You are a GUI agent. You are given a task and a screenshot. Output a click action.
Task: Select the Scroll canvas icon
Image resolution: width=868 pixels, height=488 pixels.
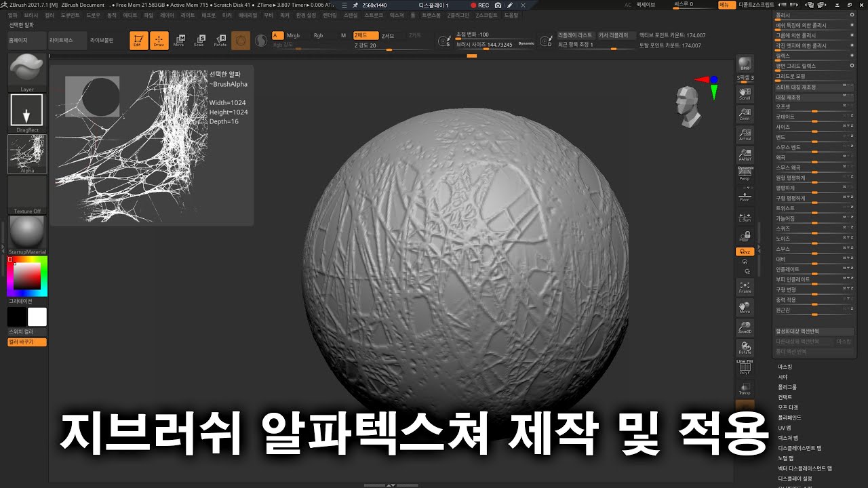tap(745, 94)
